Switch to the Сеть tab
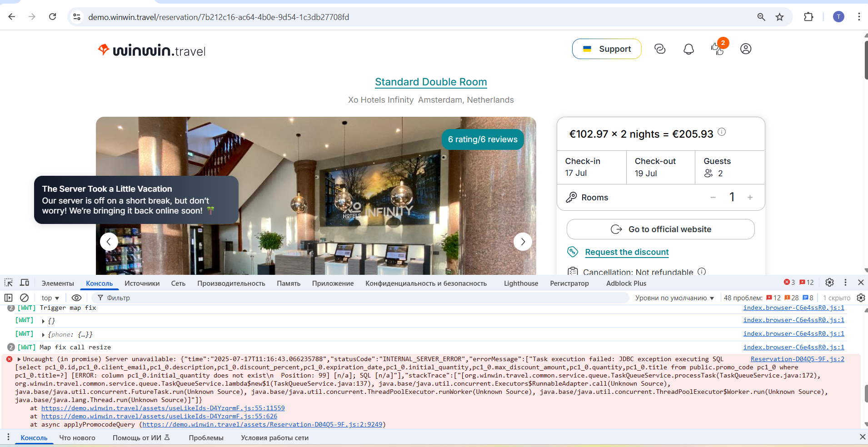 click(x=178, y=283)
